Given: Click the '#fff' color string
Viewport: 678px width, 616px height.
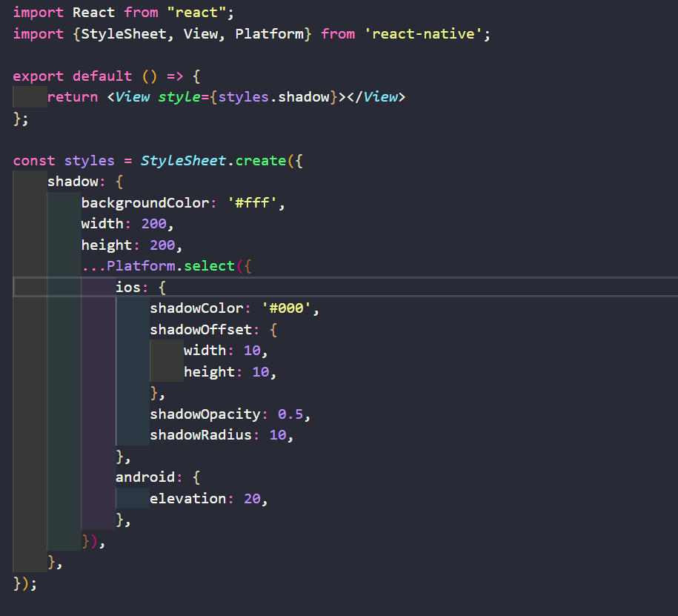Looking at the screenshot, I should pyautogui.click(x=252, y=203).
